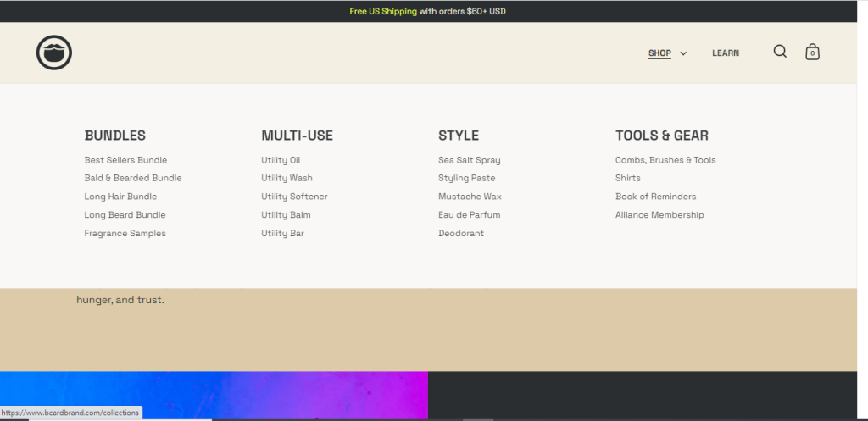The image size is (868, 421).
Task: Open the STYLE category heading
Action: click(459, 136)
